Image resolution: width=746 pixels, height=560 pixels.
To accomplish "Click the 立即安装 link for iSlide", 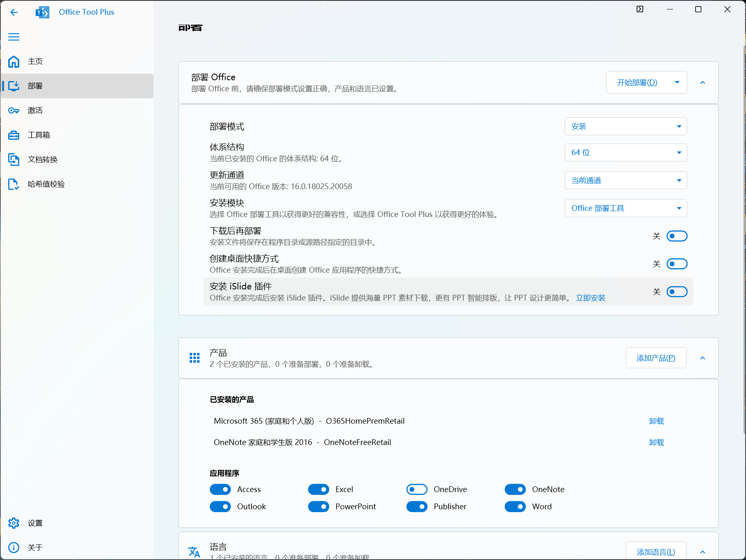I will tap(591, 298).
